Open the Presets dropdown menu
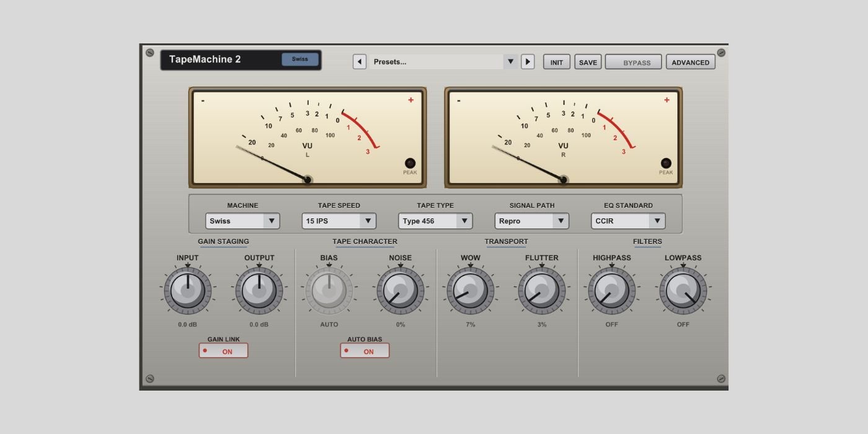 (x=444, y=61)
